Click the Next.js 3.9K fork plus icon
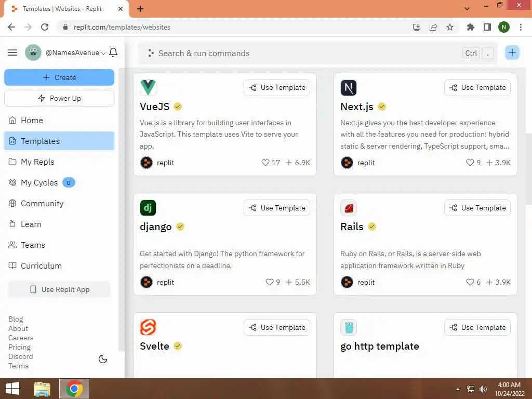The height and width of the screenshot is (399, 532). pos(489,163)
